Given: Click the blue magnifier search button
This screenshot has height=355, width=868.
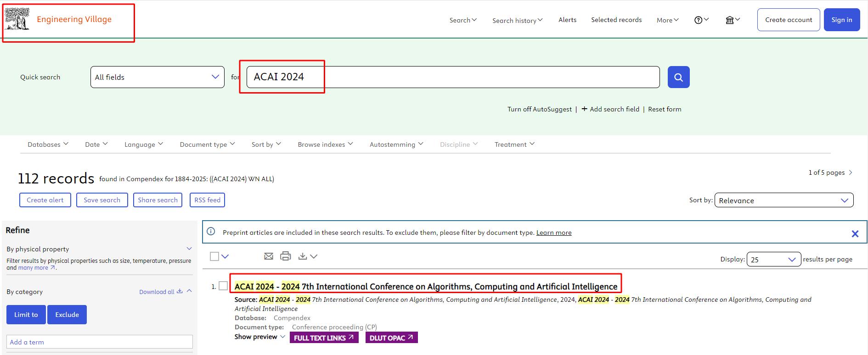Looking at the screenshot, I should pos(678,77).
